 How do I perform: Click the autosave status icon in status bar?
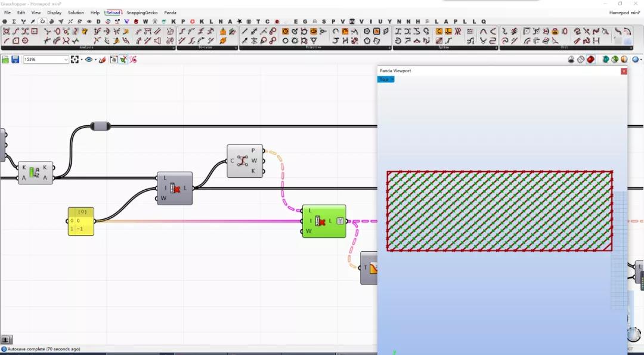tap(4, 349)
